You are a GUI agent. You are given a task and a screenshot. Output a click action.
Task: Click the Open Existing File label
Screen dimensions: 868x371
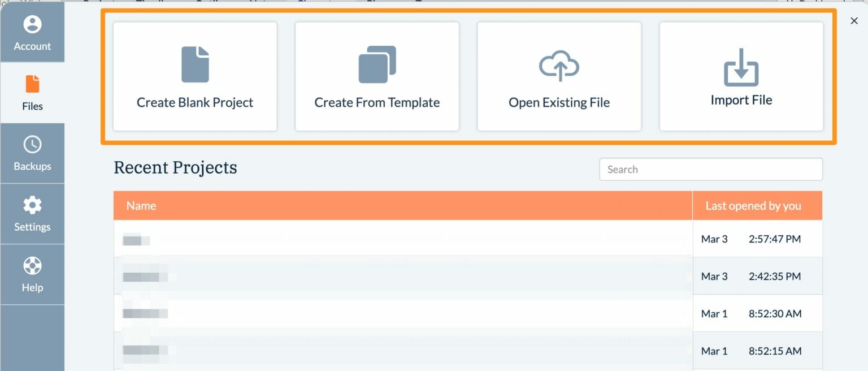click(x=559, y=102)
